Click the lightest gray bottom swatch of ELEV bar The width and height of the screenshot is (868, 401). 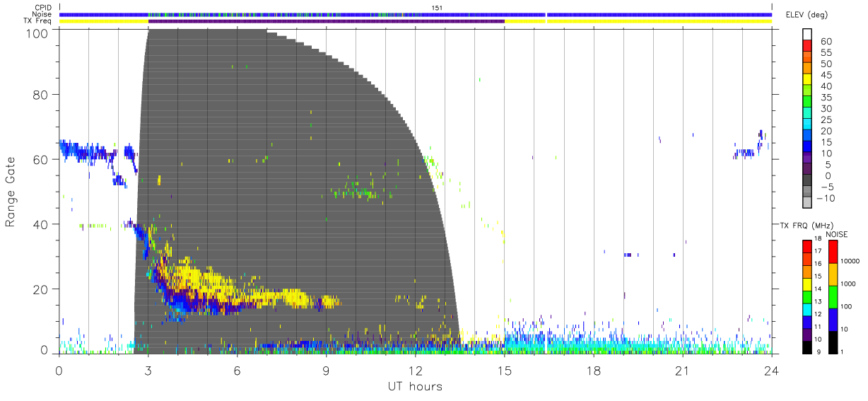(808, 203)
